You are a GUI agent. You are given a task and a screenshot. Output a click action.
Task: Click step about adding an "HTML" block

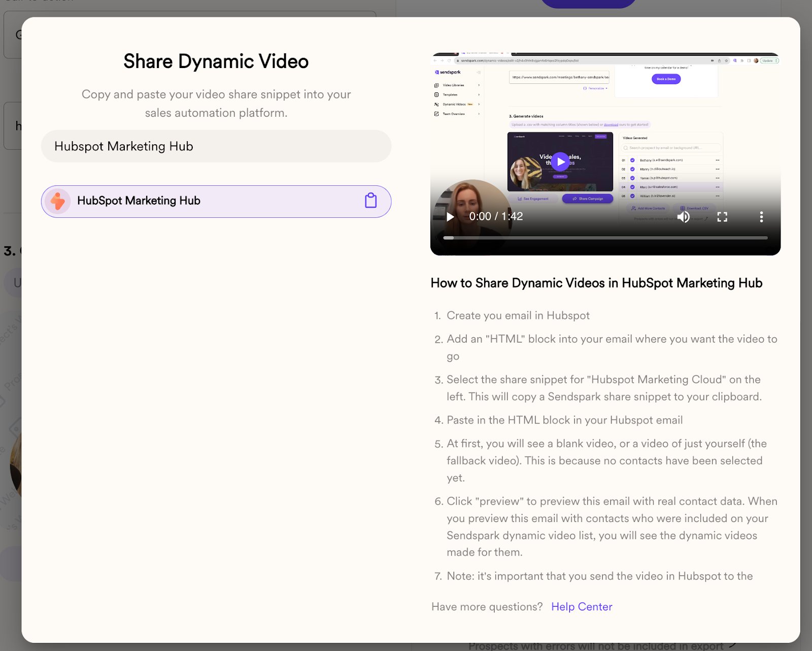612,347
